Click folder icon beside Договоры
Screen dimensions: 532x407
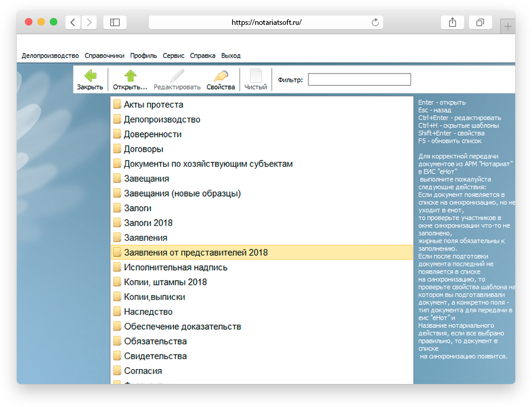click(x=117, y=149)
